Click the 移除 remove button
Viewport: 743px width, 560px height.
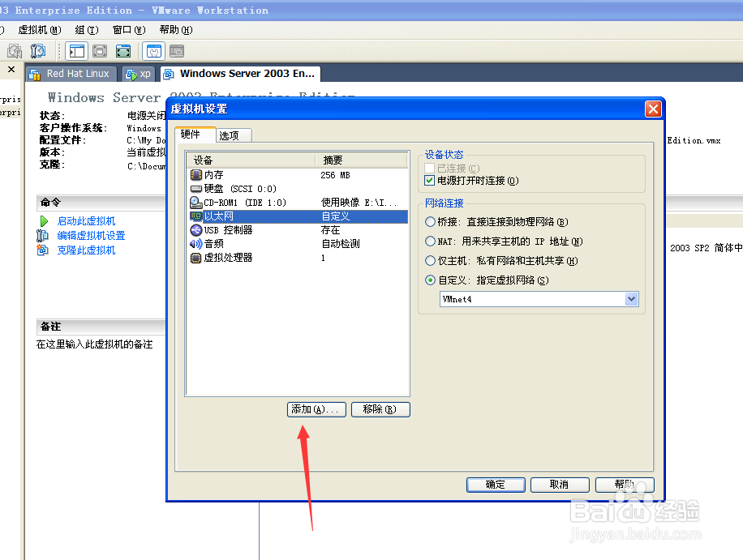pyautogui.click(x=380, y=409)
